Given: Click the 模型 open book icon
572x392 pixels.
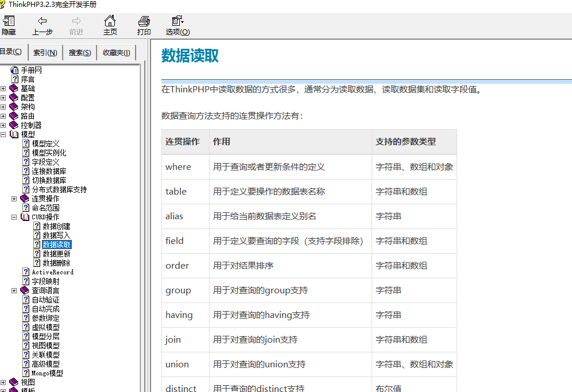Looking at the screenshot, I should tap(14, 134).
